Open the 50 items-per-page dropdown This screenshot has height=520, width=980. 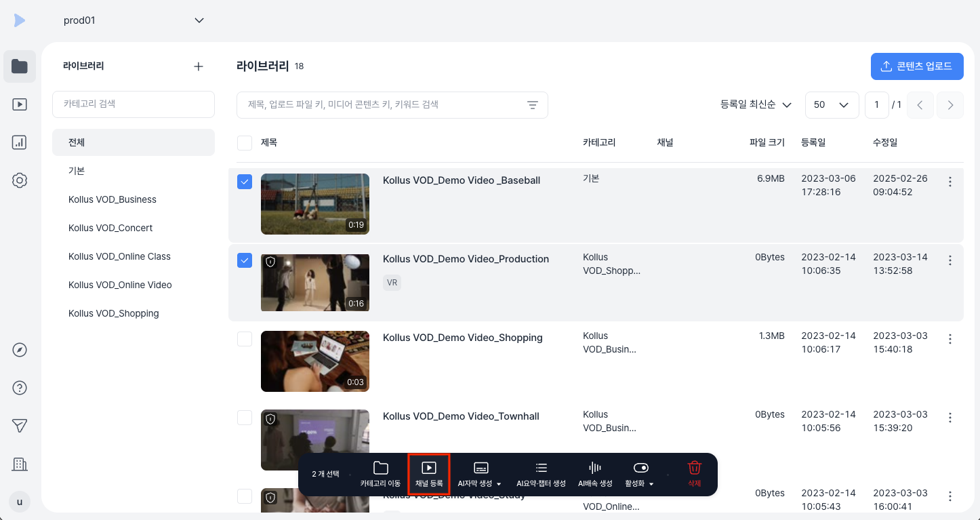[832, 105]
